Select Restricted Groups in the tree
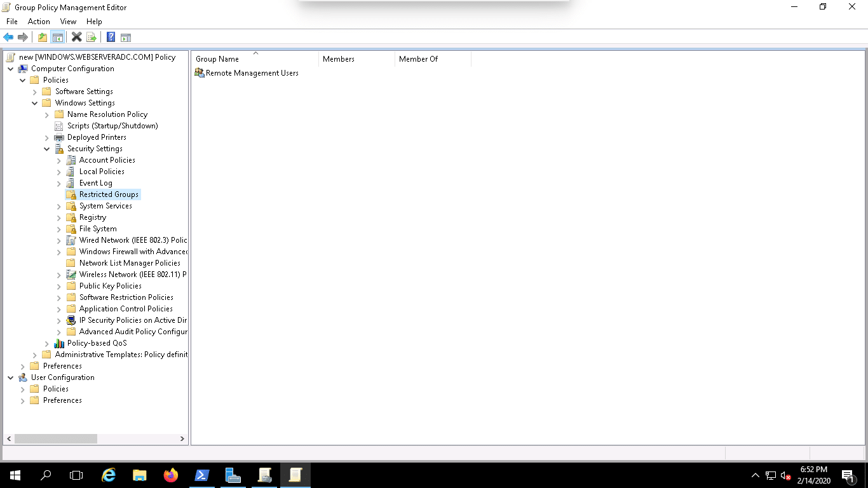This screenshot has height=488, width=868. [109, 194]
